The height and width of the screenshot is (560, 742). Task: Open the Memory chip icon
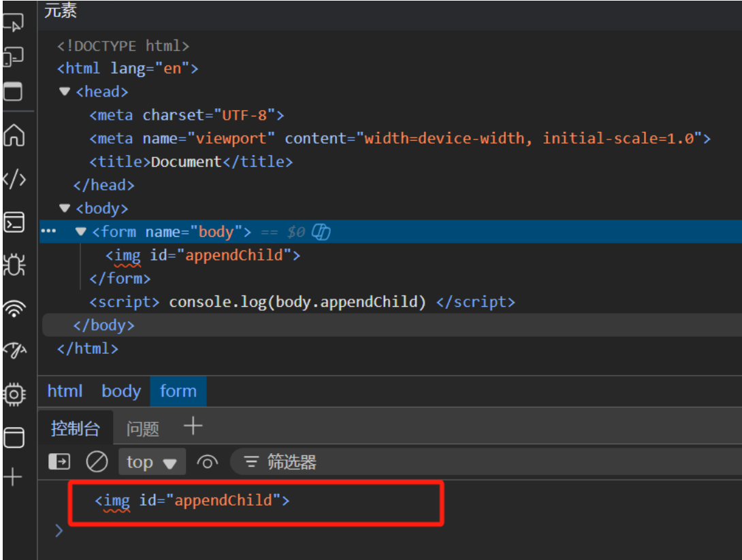coord(14,394)
